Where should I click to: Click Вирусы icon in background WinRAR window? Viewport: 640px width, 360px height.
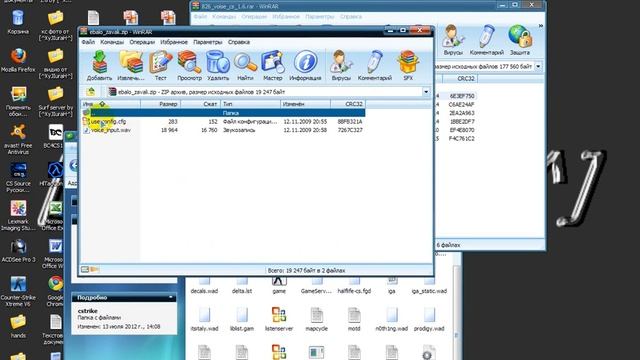tap(453, 40)
